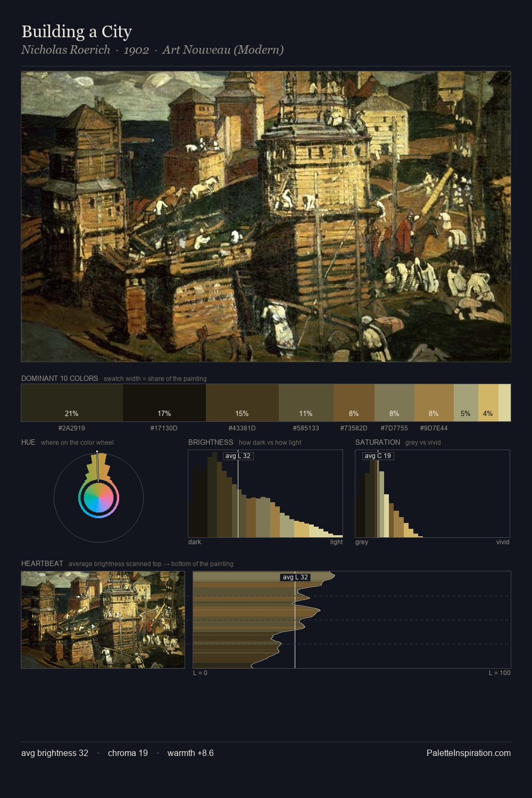The image size is (532, 798).
Task: Click the 'grey' axis label under Saturation
Action: coord(362,542)
